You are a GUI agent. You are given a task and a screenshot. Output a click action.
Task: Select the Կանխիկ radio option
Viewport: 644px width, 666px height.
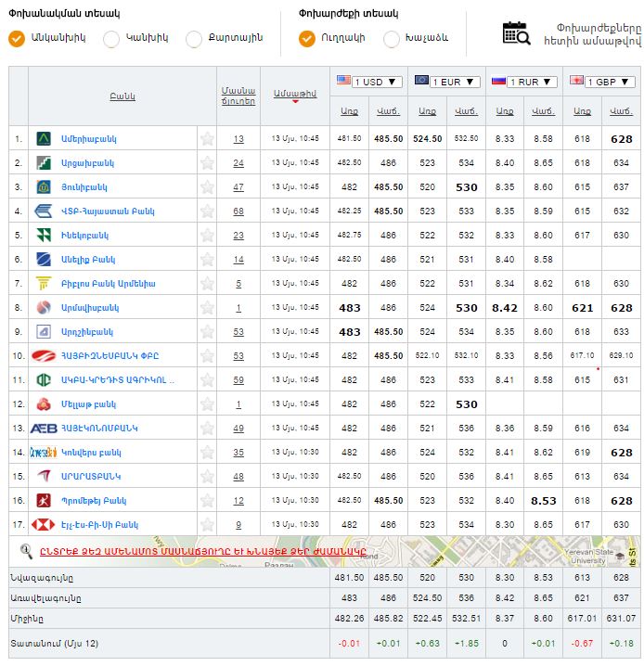(x=111, y=38)
